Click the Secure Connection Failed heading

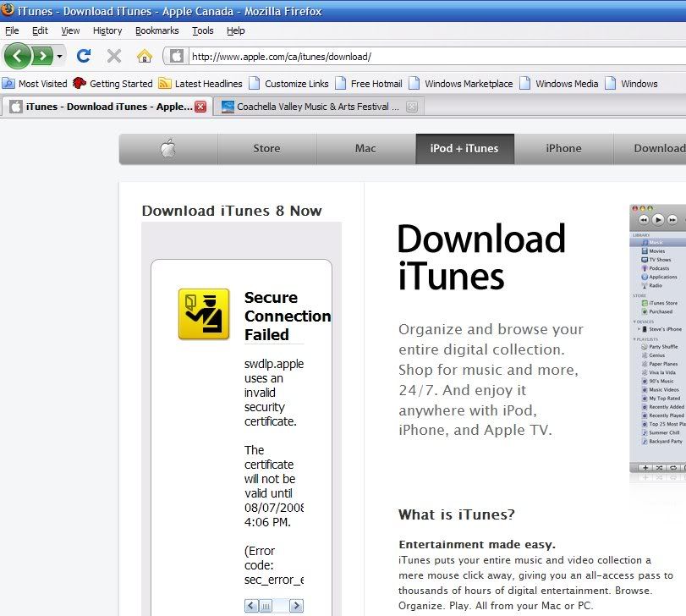(288, 316)
